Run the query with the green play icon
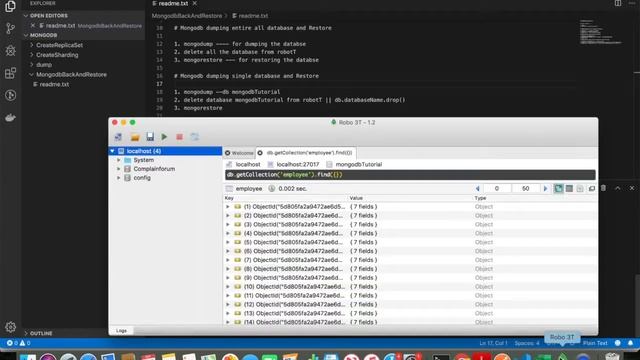 [x=164, y=137]
